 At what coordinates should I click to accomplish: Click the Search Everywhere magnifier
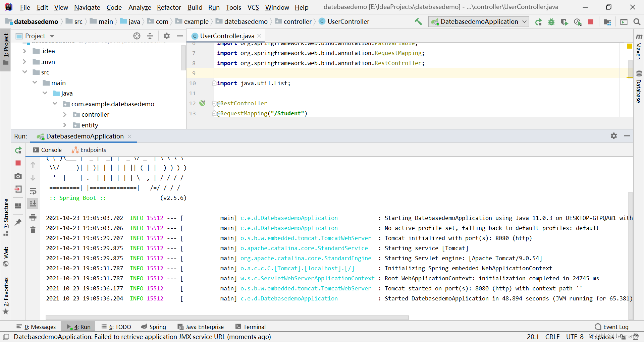[x=637, y=22]
